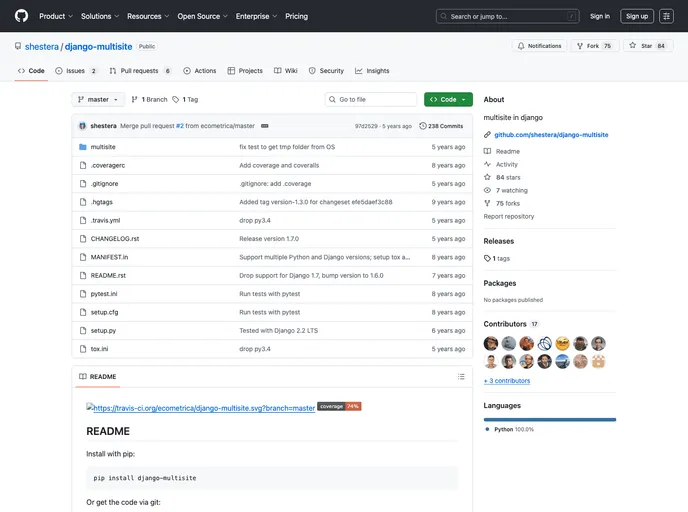Click the .coveragerc file icon
The height and width of the screenshot is (512, 688).
(83, 165)
